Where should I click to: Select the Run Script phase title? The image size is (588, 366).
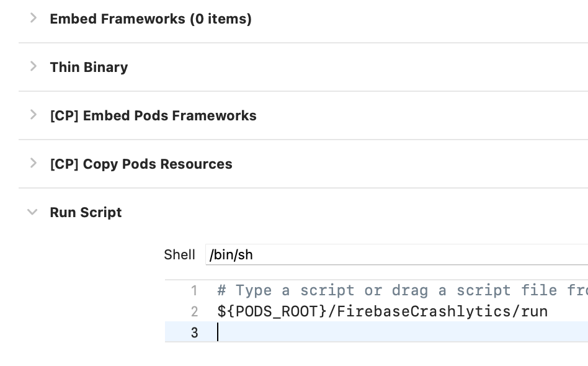[86, 212]
